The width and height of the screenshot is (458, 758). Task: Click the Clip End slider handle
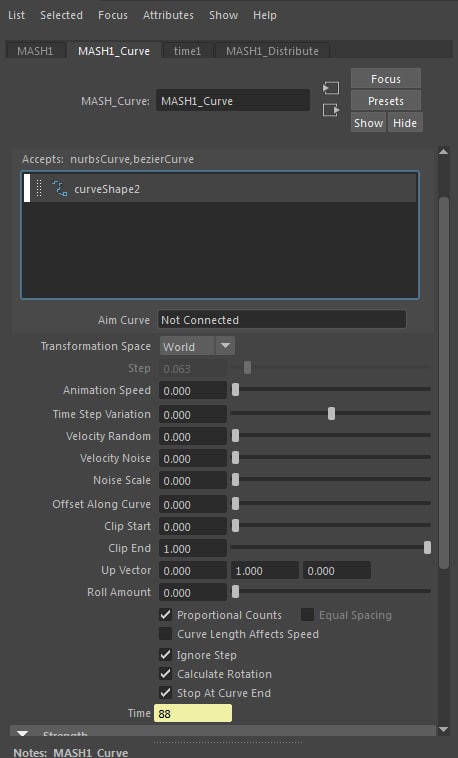pyautogui.click(x=427, y=547)
